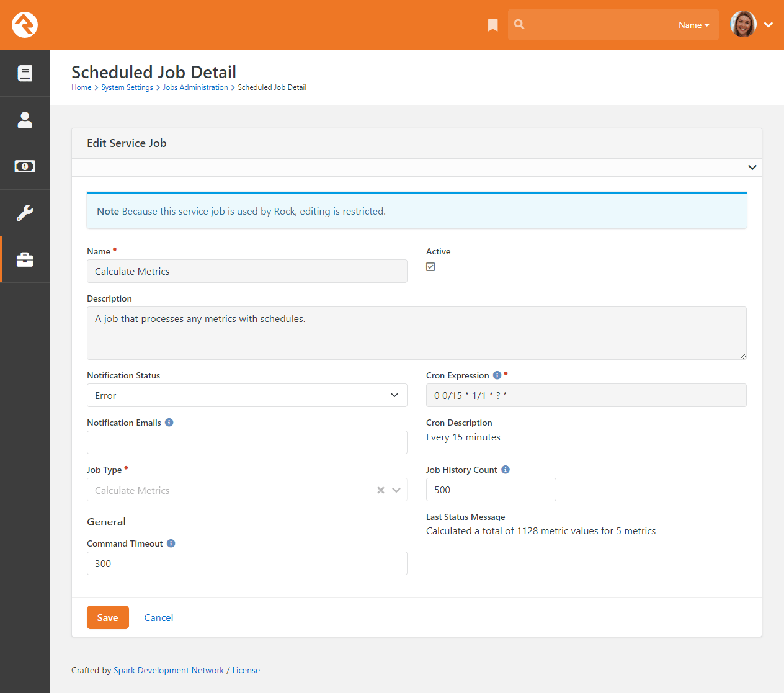Open the bookmark icon in header
784x693 pixels.
point(492,25)
